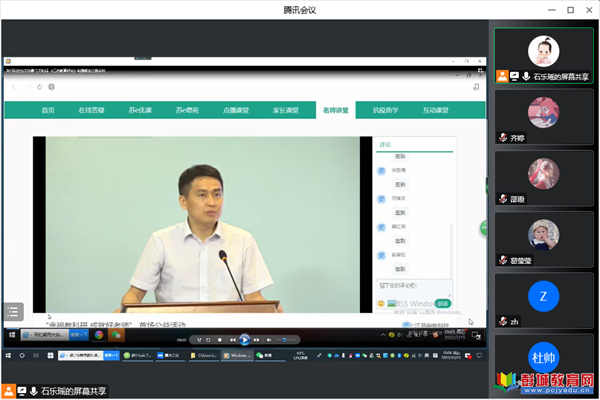Open 首页 navigation item
This screenshot has height=400, width=600.
tap(48, 110)
